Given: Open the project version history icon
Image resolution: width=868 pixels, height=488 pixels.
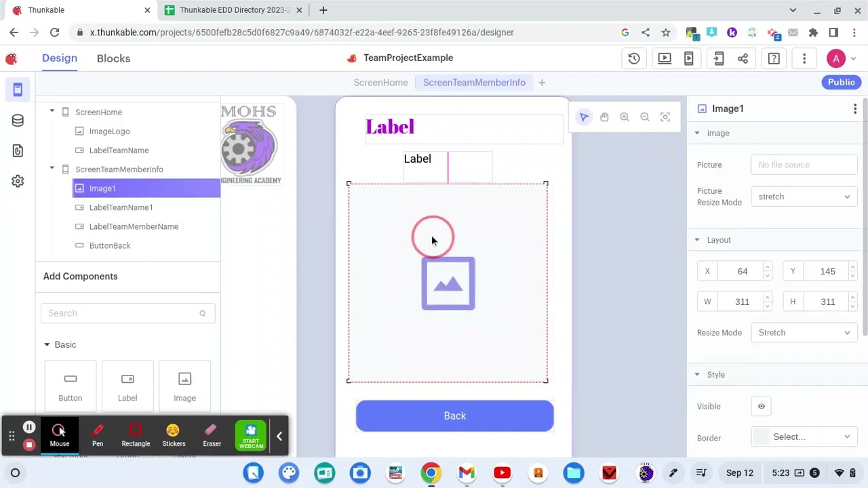Looking at the screenshot, I should coord(634,58).
